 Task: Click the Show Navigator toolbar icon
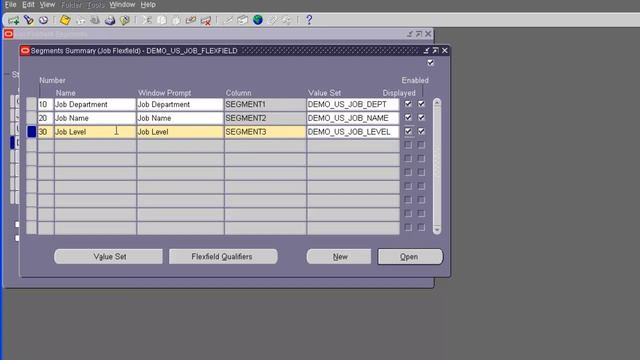[43, 20]
